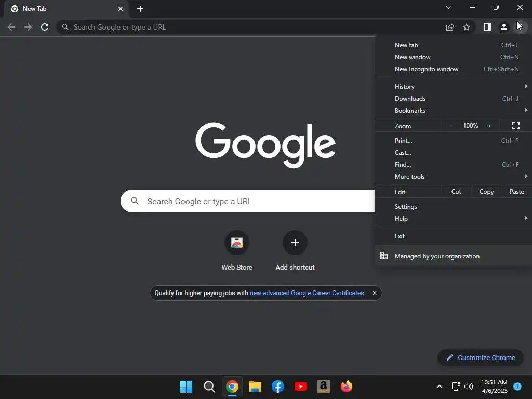Click Customize Chrome button
The image size is (532, 399).
click(x=481, y=357)
